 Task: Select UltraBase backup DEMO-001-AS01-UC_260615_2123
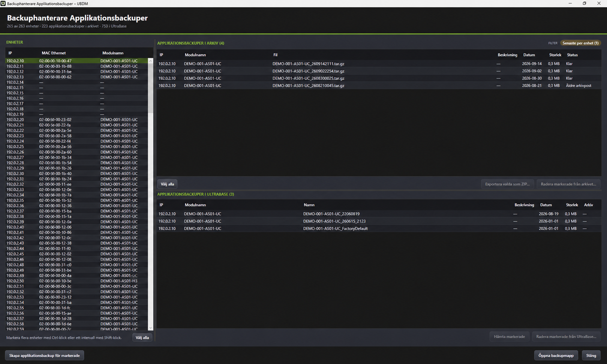tap(379, 221)
